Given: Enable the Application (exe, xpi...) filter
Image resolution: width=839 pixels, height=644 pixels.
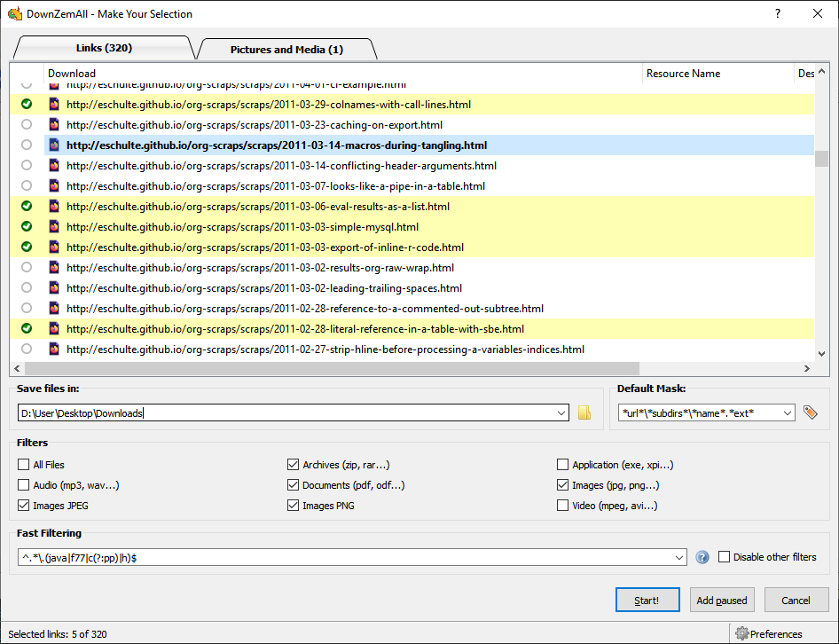Looking at the screenshot, I should (x=562, y=464).
